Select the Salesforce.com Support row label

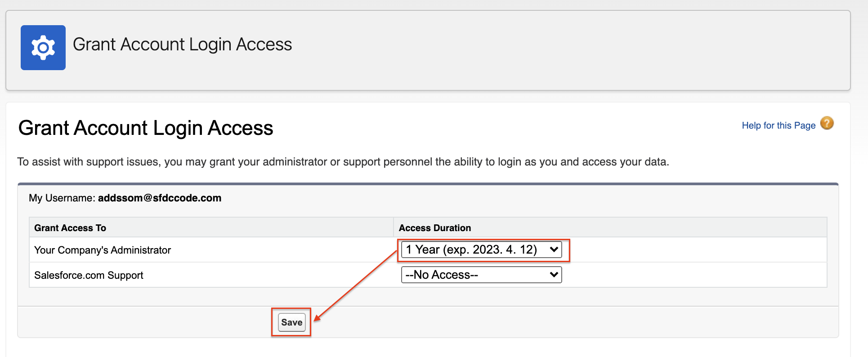point(89,275)
